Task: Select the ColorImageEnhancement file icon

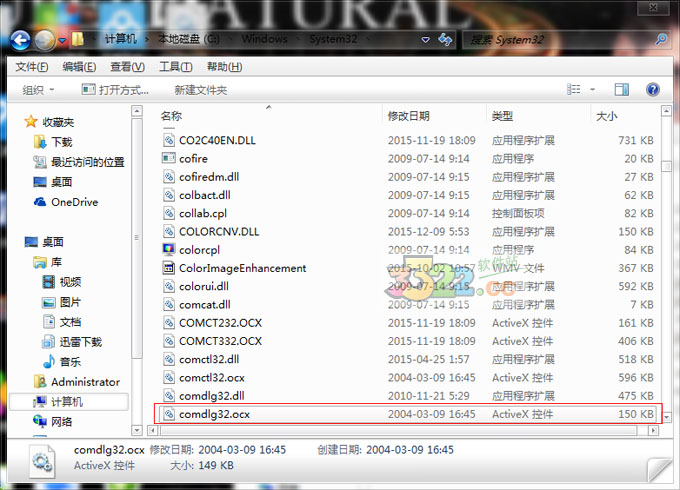Action: (x=169, y=268)
